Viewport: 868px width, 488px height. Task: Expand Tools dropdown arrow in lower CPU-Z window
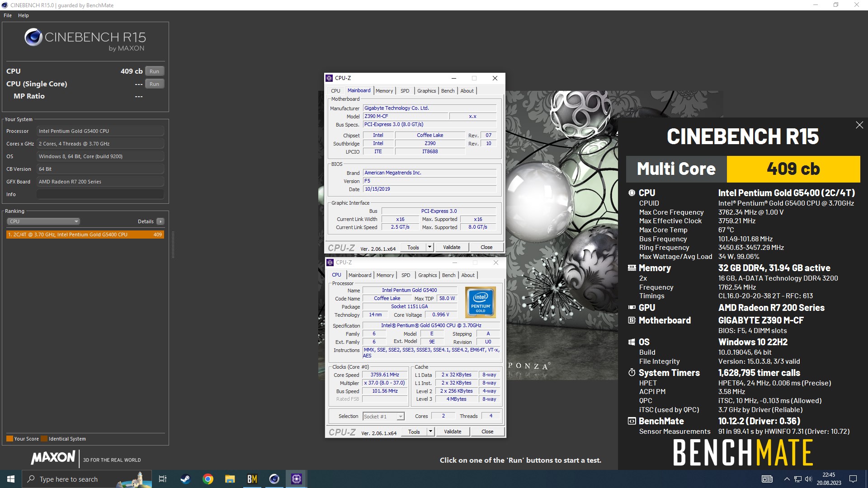click(x=431, y=432)
